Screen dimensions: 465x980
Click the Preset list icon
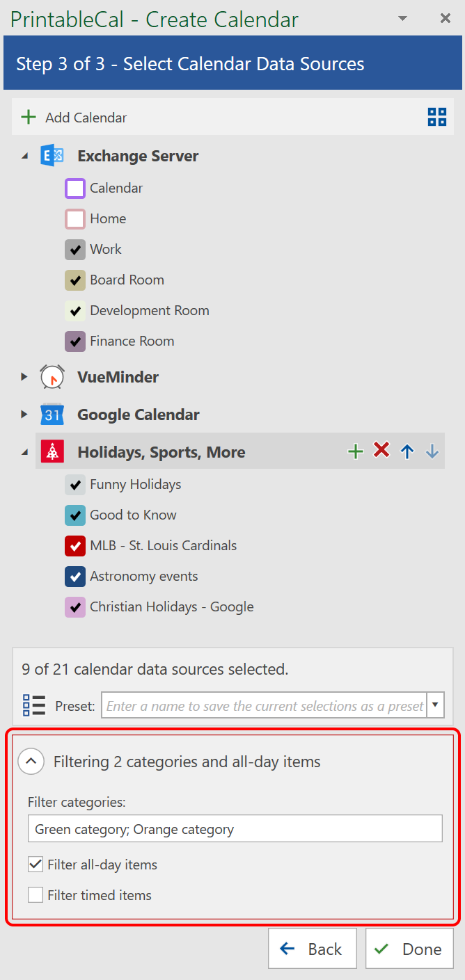click(x=34, y=705)
